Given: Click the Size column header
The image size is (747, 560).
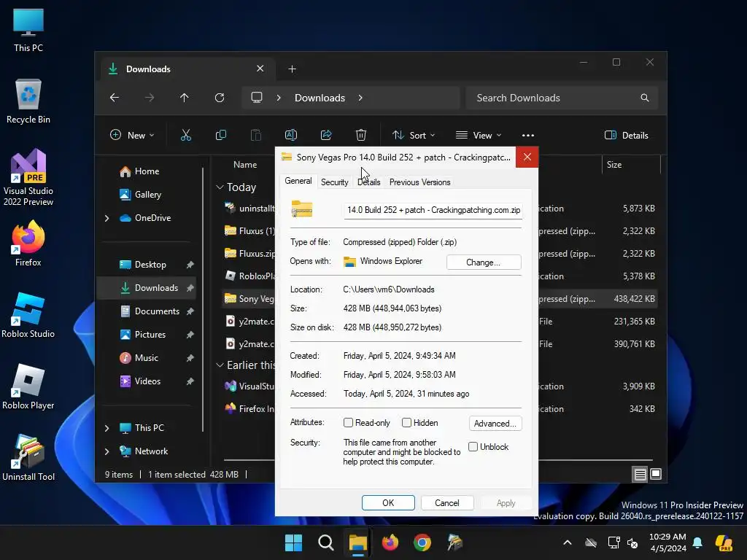Looking at the screenshot, I should coord(631,165).
